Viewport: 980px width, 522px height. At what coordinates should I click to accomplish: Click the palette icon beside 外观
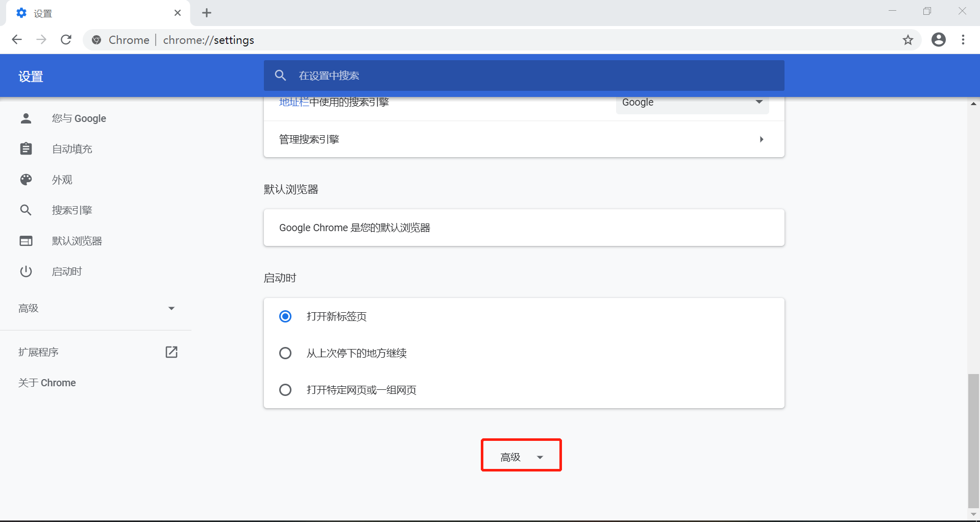click(26, 180)
